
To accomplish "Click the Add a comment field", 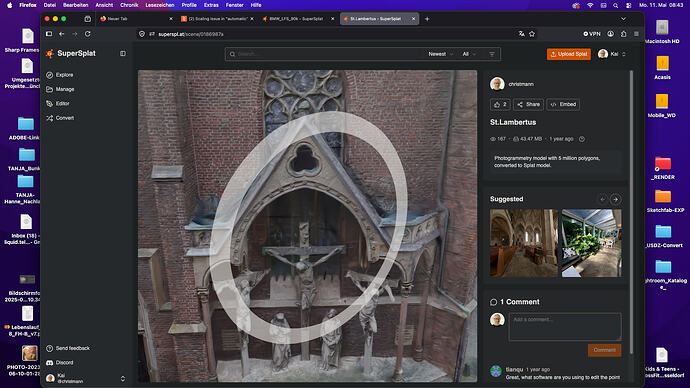I will (565, 326).
